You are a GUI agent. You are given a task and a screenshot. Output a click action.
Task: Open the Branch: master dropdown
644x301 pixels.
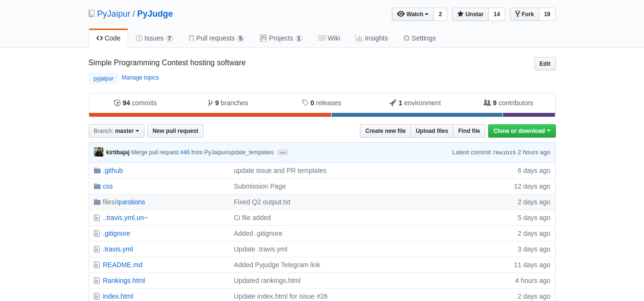[116, 131]
